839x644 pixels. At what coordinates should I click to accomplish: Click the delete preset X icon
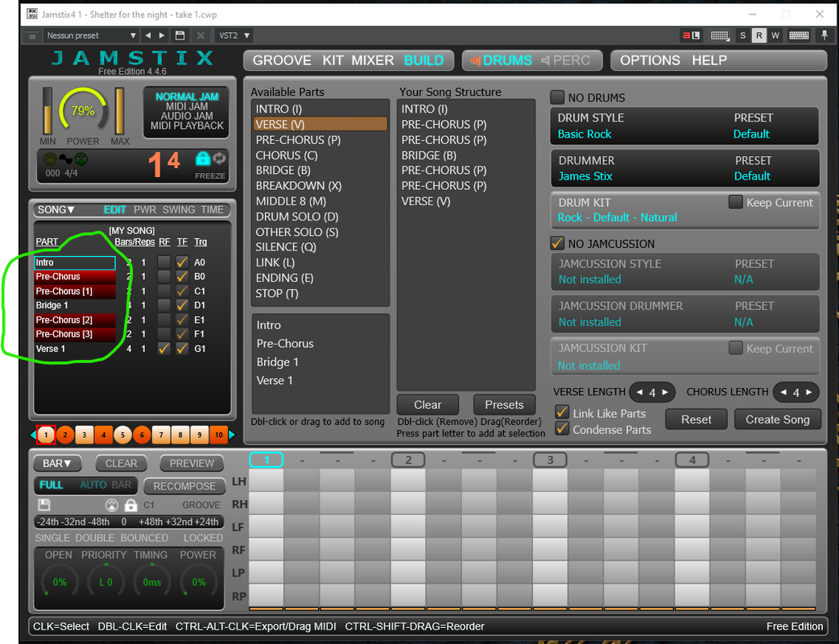click(200, 35)
